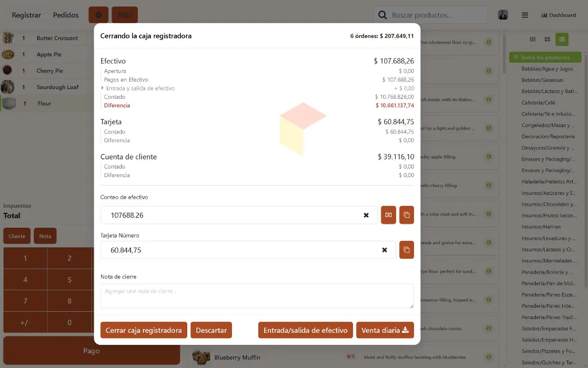Viewport: 588px width, 368px height.
Task: Click the Blueberry Muffin thumbnail
Action: click(201, 357)
